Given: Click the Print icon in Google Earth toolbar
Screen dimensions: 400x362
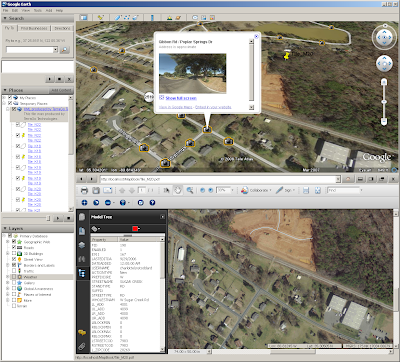Looking at the screenshot, I should 204,18.
